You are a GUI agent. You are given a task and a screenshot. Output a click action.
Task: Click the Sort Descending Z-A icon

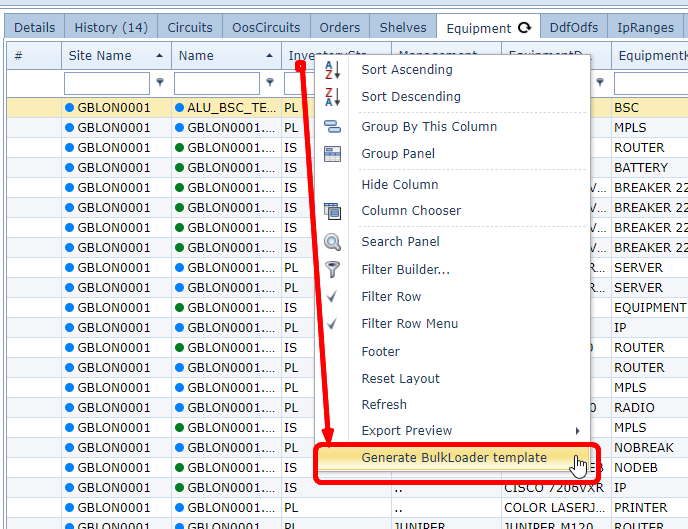coord(333,97)
